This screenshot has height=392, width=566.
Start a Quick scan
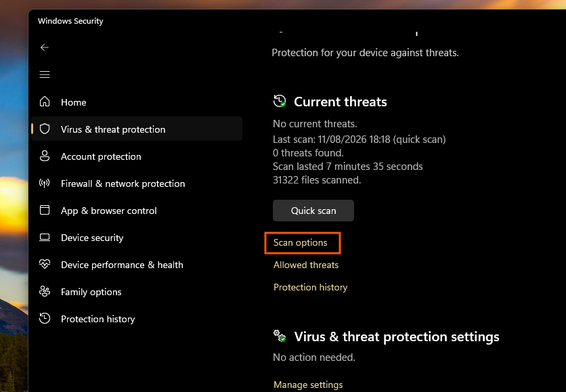tap(313, 211)
